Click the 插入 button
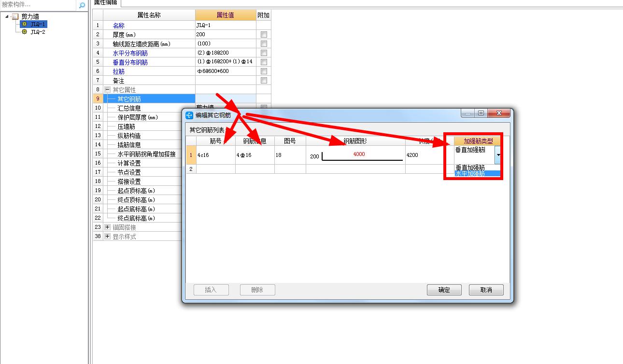The height and width of the screenshot is (364, 623). [x=211, y=290]
